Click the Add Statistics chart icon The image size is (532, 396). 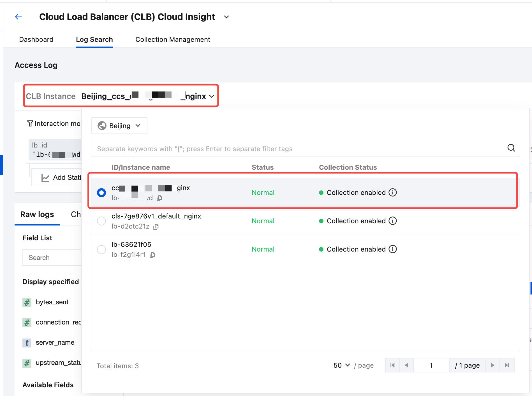45,178
